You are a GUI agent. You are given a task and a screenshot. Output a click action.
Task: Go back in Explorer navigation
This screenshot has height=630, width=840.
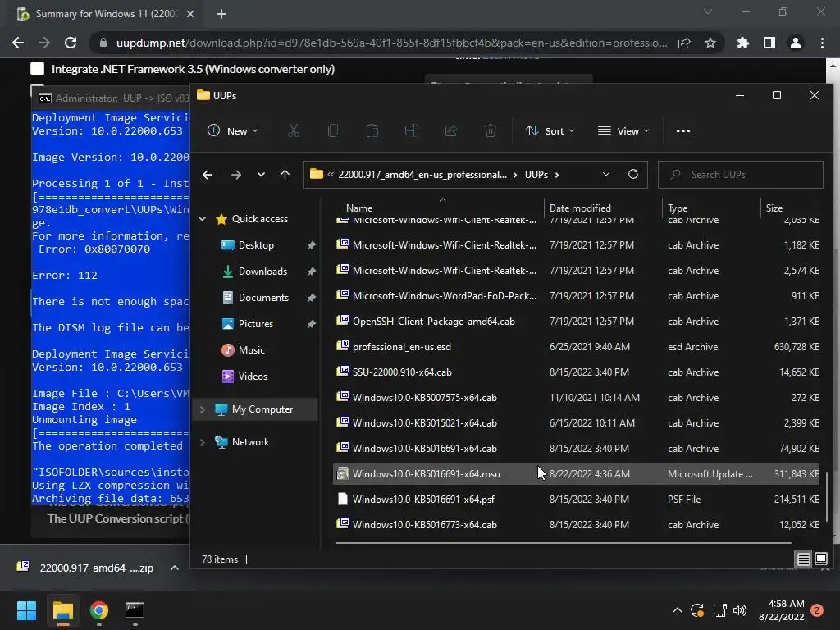208,175
